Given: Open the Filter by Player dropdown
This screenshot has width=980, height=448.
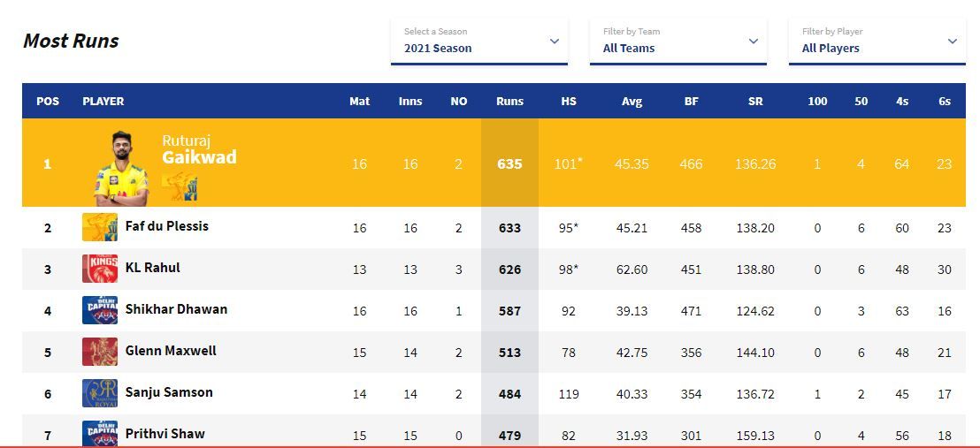Looking at the screenshot, I should tap(877, 41).
